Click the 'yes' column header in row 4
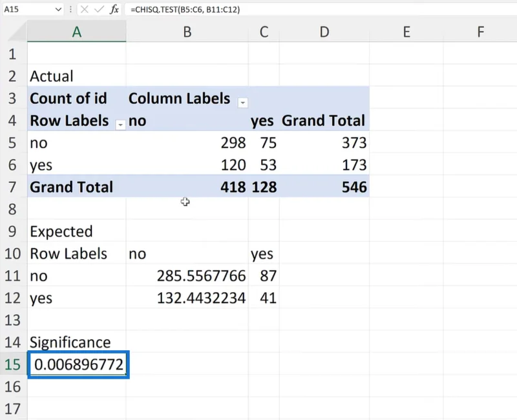Screen dimensions: 517x420 tap(264, 120)
